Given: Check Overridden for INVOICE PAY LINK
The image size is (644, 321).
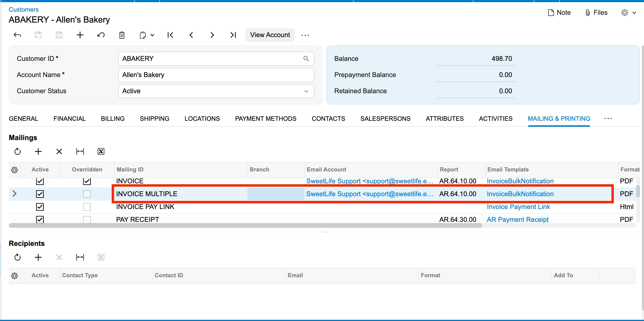Looking at the screenshot, I should coord(87,207).
